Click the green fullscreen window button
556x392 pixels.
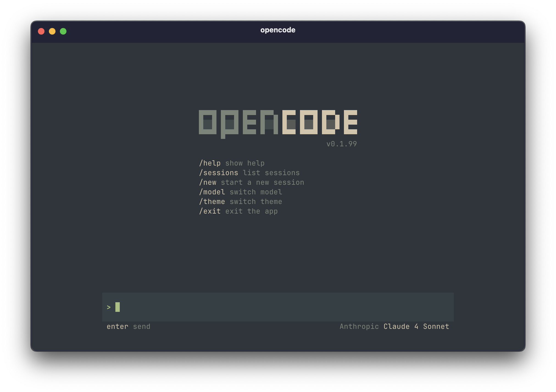[63, 31]
